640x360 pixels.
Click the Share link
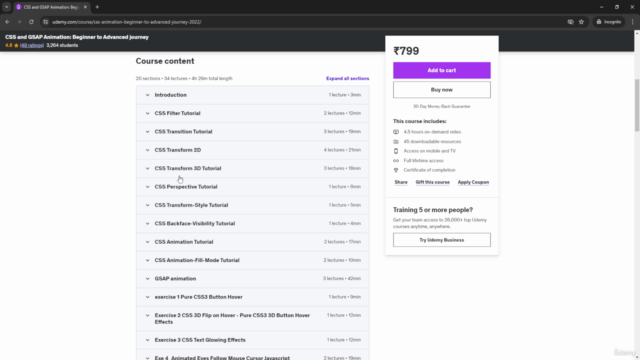(x=401, y=182)
